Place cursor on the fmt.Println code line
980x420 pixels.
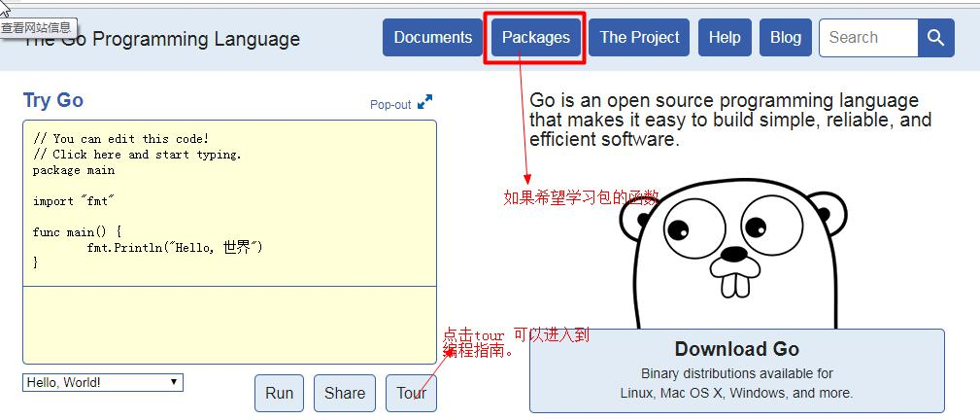[x=175, y=248]
